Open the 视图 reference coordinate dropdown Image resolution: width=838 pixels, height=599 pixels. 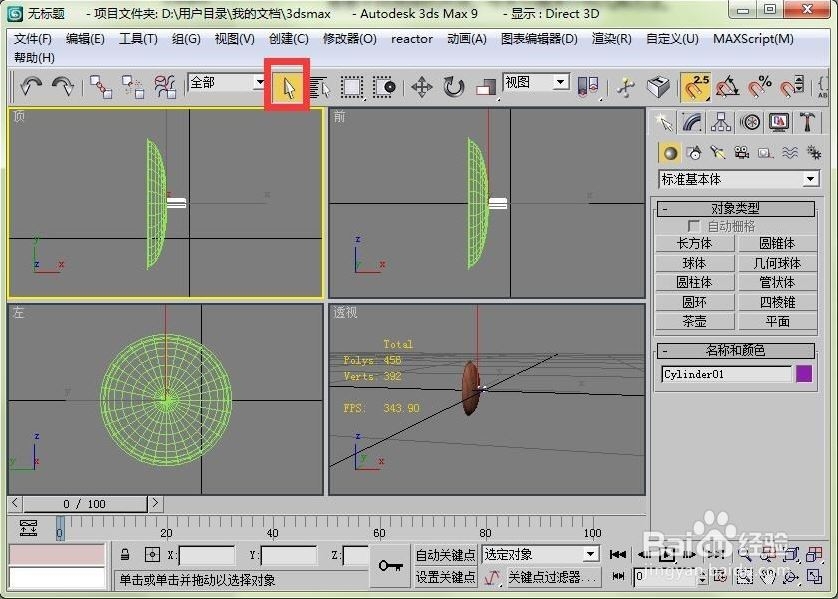point(560,82)
